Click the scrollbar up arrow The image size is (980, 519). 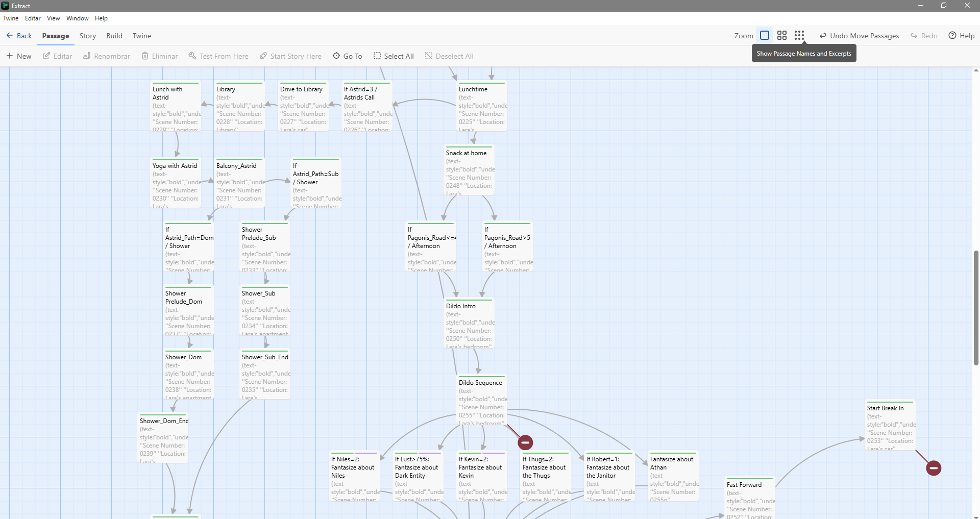(976, 70)
